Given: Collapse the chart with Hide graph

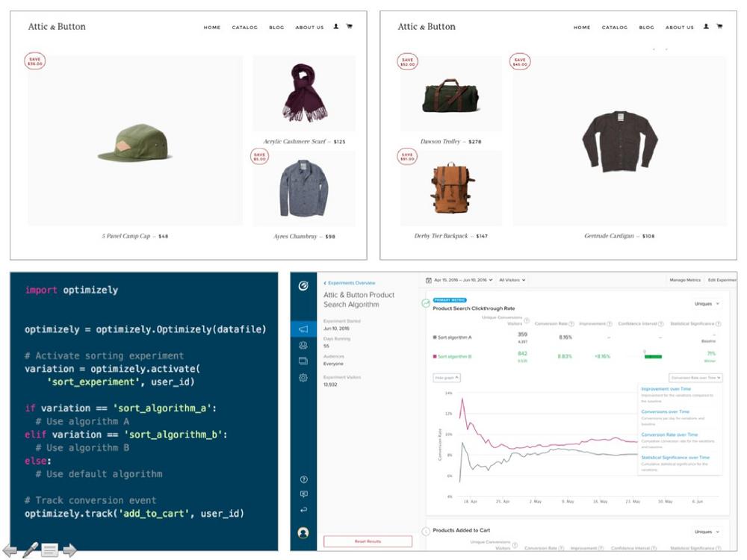Looking at the screenshot, I should point(447,378).
